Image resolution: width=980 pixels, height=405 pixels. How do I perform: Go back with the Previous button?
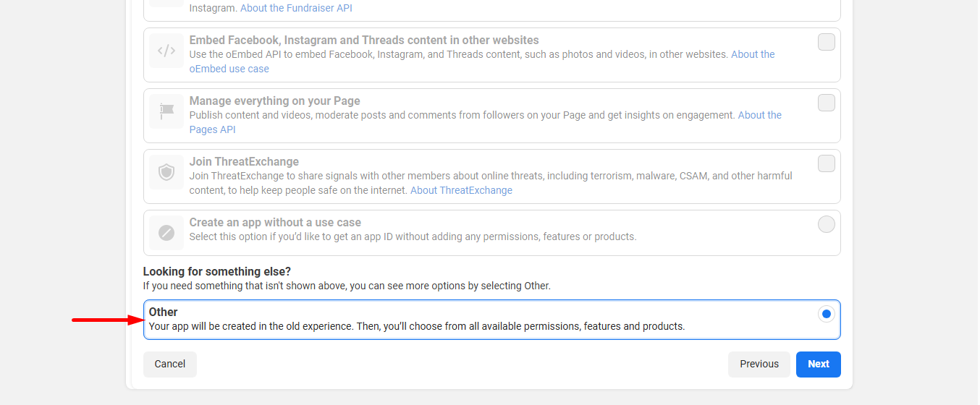tap(759, 364)
